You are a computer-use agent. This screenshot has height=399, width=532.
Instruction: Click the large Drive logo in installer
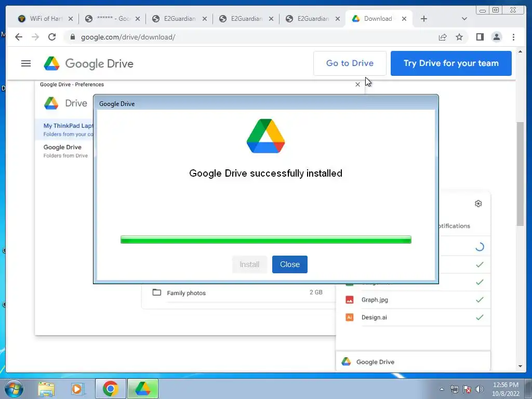coord(265,136)
